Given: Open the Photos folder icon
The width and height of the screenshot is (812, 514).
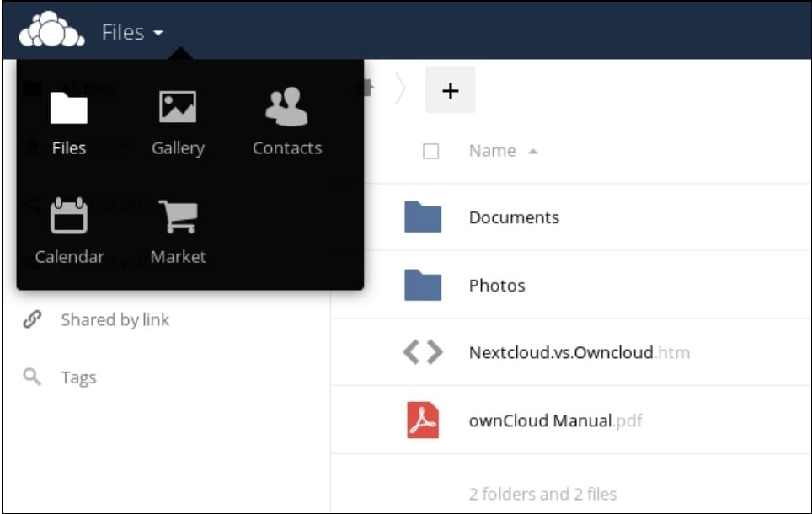Looking at the screenshot, I should click(x=423, y=285).
